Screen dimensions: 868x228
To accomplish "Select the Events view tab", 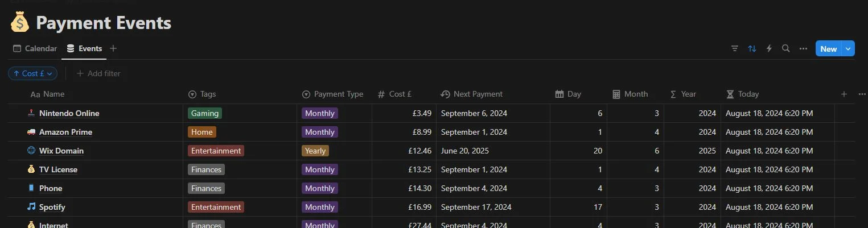I will point(84,48).
